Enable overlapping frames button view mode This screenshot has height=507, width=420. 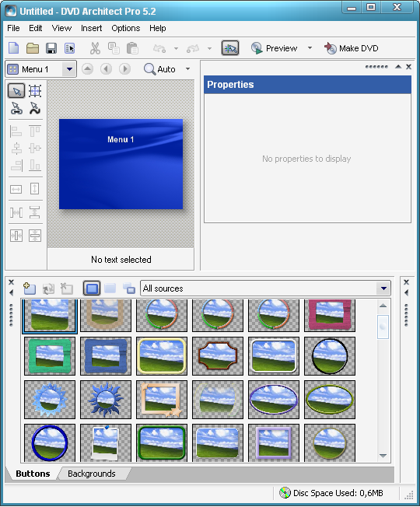(x=129, y=288)
